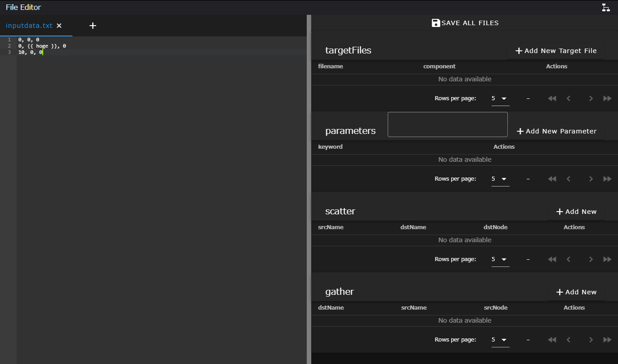Screen dimensions: 618x364
Task: Close the inputdata.txt tab
Action: tap(59, 26)
